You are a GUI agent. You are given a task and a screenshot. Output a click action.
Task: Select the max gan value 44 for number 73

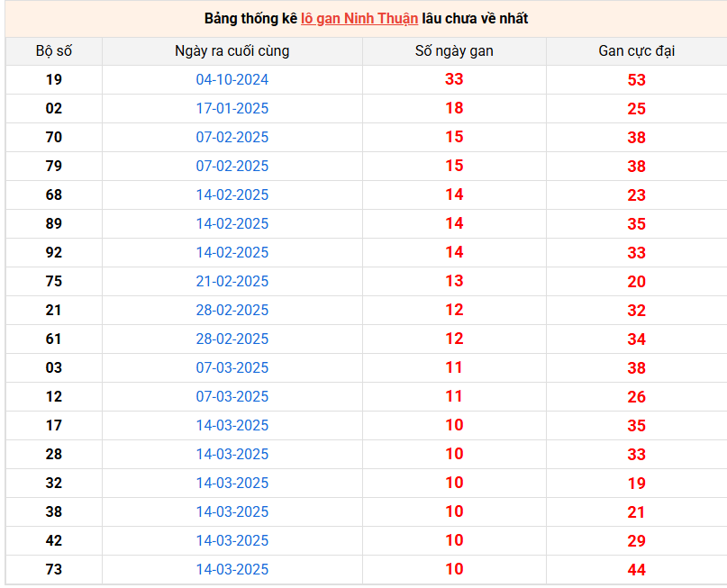[x=636, y=570]
